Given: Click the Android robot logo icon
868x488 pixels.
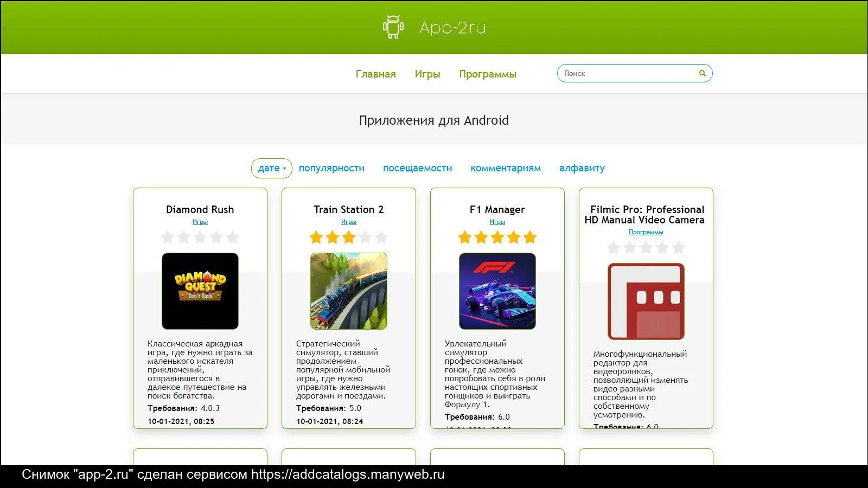Looking at the screenshot, I should pyautogui.click(x=393, y=27).
